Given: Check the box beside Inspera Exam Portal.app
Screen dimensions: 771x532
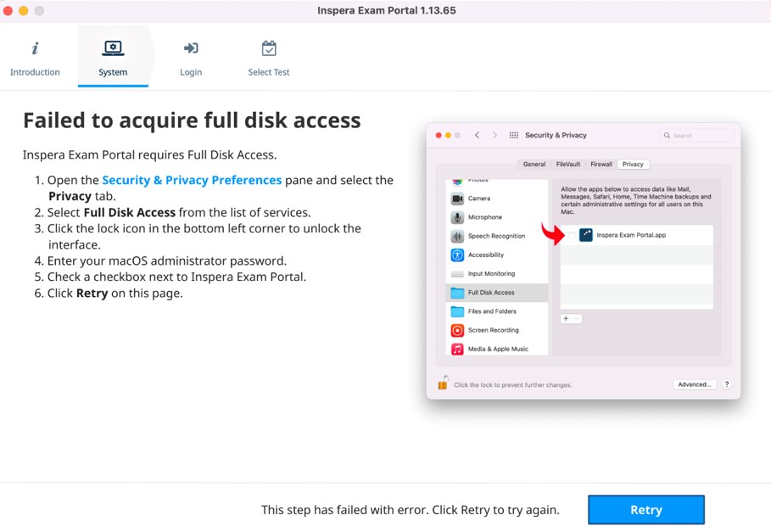Looking at the screenshot, I should coord(572,235).
